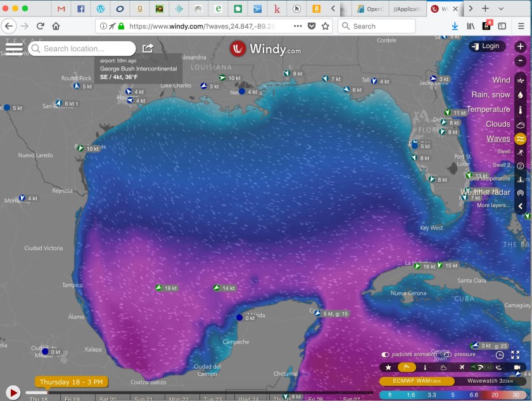The image size is (532, 401).
Task: Show the Clouds layer icon
Action: (x=520, y=125)
